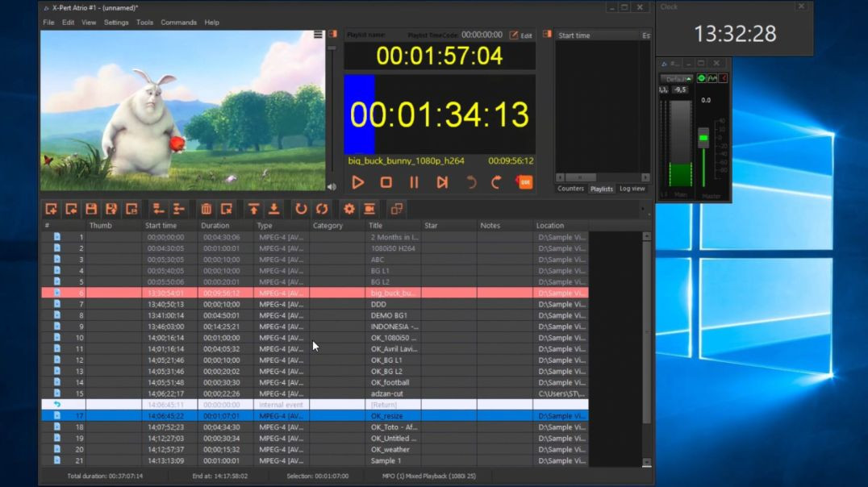Viewport: 868px width, 487px height.
Task: Save the playlist with the floppy icon
Action: click(x=91, y=209)
